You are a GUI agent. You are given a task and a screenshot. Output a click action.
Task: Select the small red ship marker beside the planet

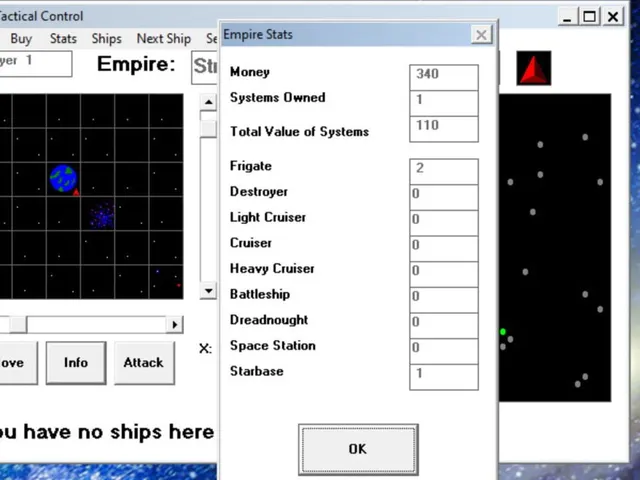coord(76,192)
